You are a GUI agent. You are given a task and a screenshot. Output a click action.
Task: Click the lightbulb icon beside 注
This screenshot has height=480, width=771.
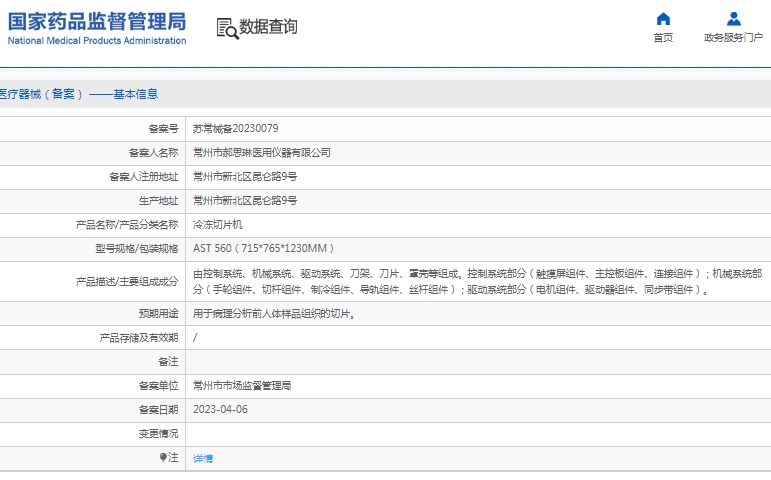point(163,457)
